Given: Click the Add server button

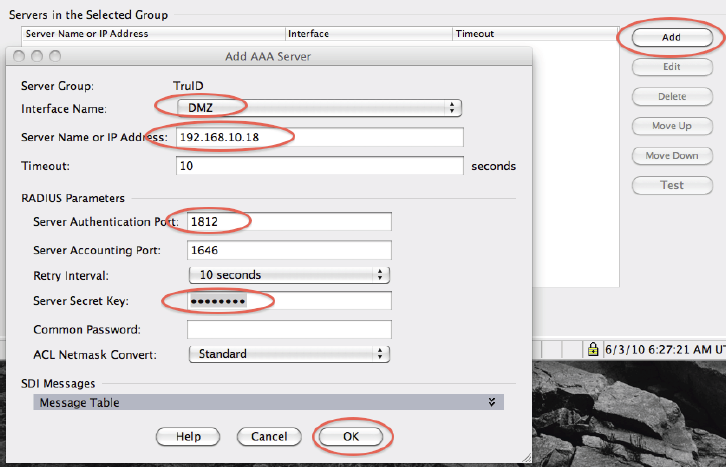Looking at the screenshot, I should pos(671,37).
